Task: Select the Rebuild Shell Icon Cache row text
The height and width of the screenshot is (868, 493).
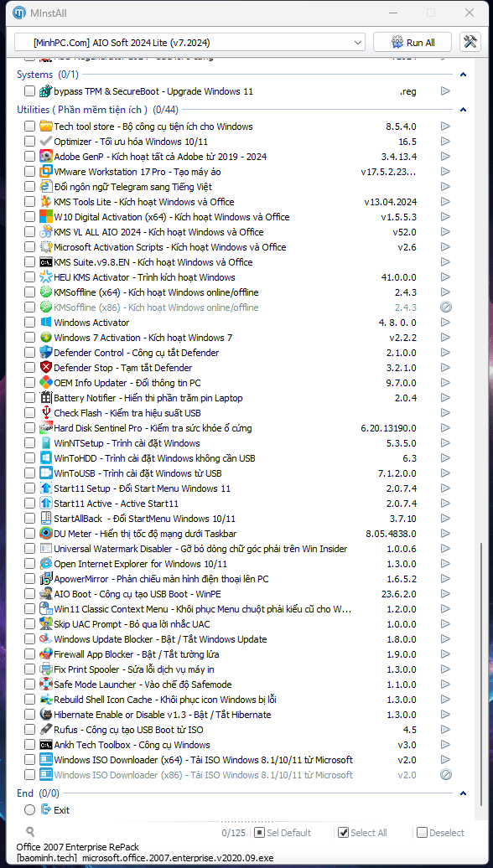Action: point(164,699)
